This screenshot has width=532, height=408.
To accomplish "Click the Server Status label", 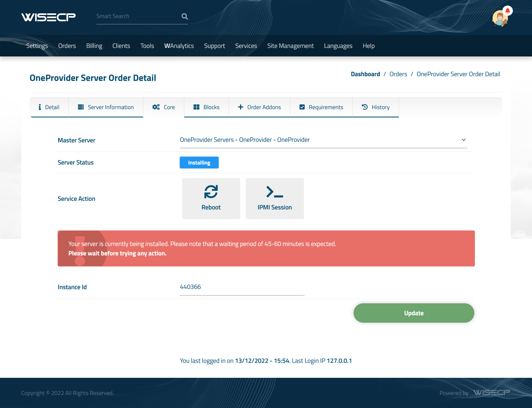I will click(76, 163).
